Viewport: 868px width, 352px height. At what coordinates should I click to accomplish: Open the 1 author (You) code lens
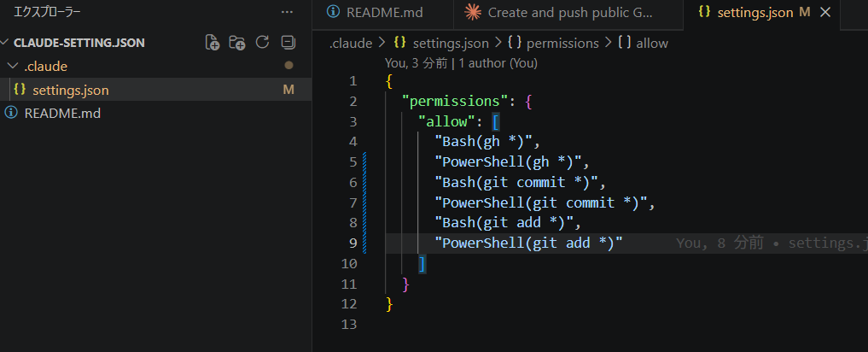tap(498, 63)
